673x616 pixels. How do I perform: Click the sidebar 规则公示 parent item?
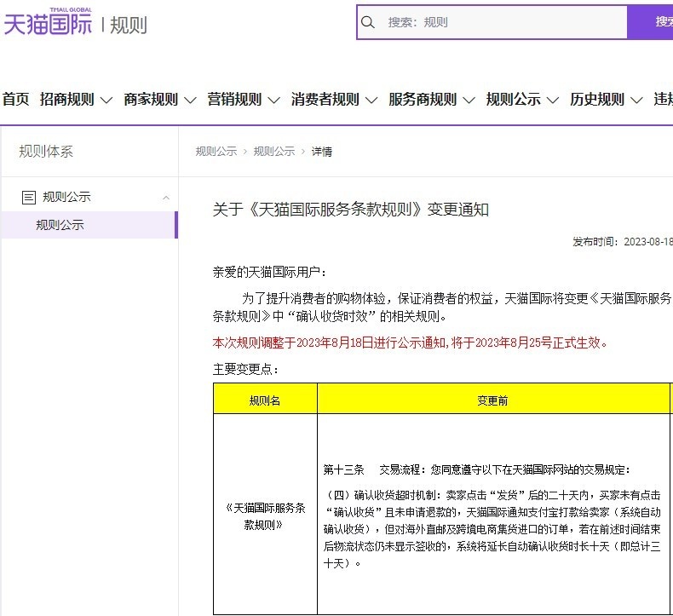(66, 197)
